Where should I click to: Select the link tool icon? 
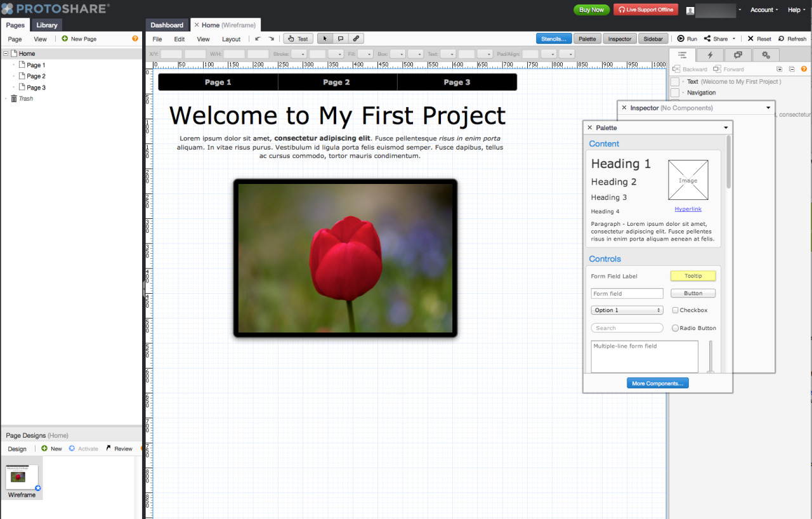click(x=356, y=39)
